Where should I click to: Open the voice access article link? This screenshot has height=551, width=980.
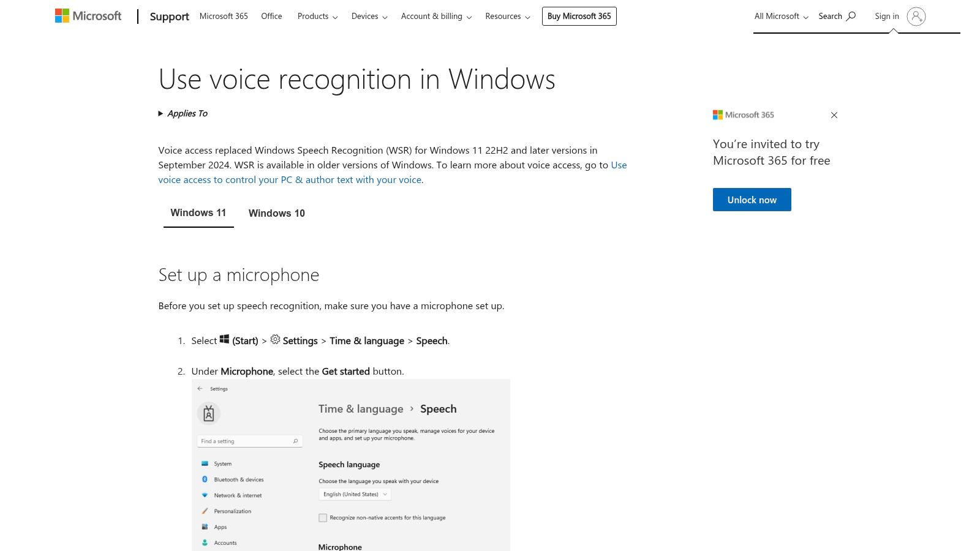(x=392, y=173)
